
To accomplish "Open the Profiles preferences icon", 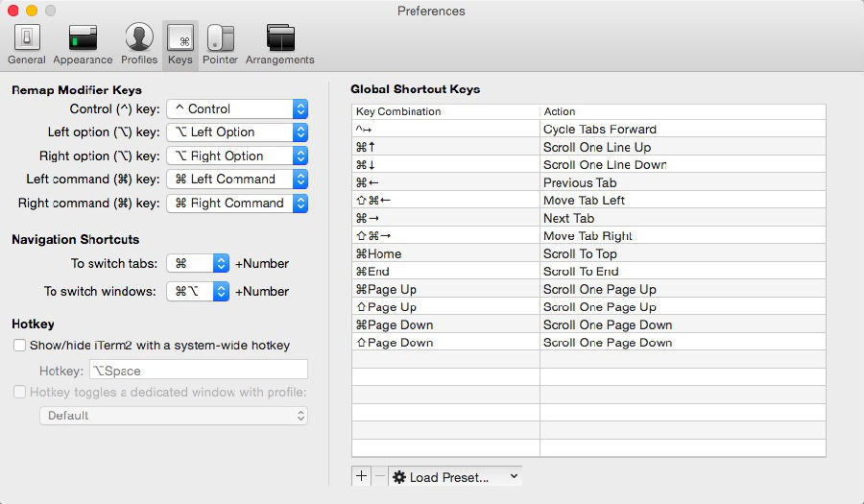I will [139, 44].
